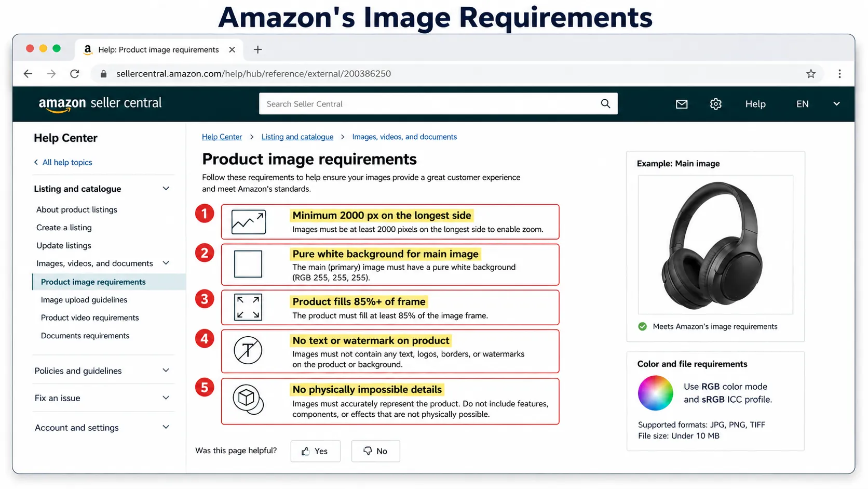Click Yes helpful feedback button

pos(315,451)
